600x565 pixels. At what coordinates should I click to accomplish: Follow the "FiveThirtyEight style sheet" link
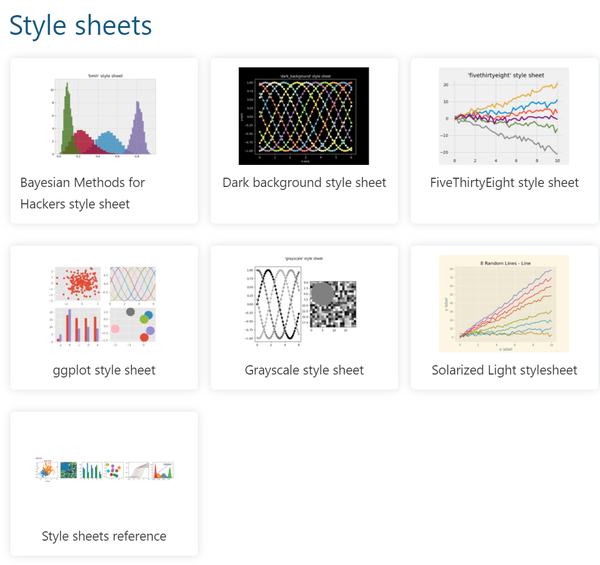(x=504, y=183)
